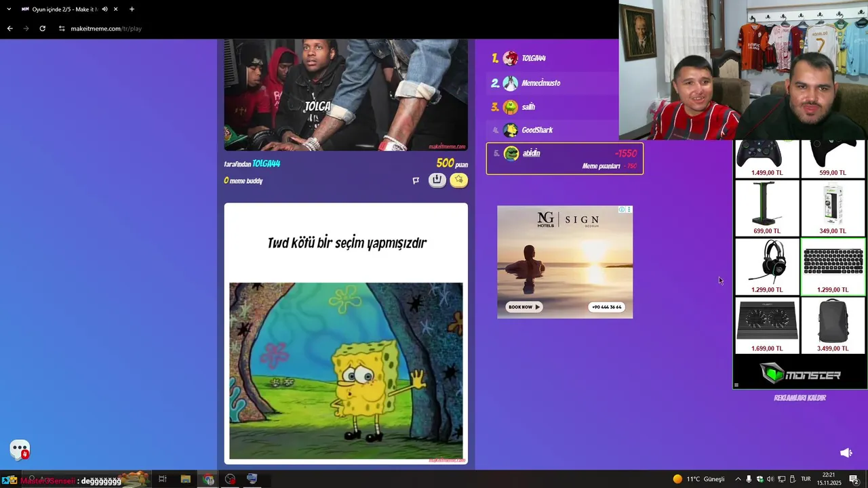Image resolution: width=868 pixels, height=488 pixels.
Task: Open the AdChoices info icon on hotel ad
Action: pos(622,209)
